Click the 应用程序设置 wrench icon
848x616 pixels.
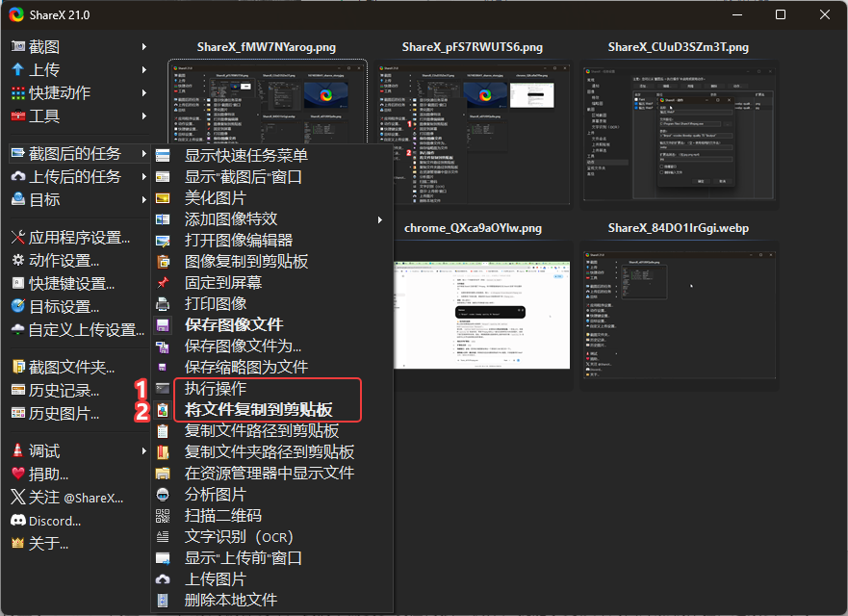point(18,238)
